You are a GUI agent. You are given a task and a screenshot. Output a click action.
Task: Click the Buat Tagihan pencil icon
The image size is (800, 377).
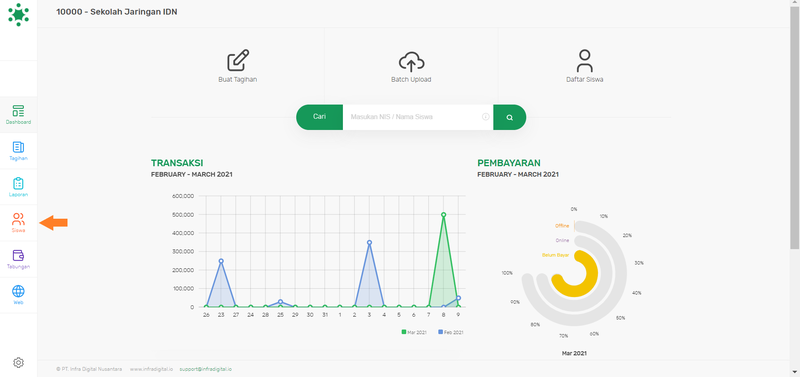tap(238, 61)
